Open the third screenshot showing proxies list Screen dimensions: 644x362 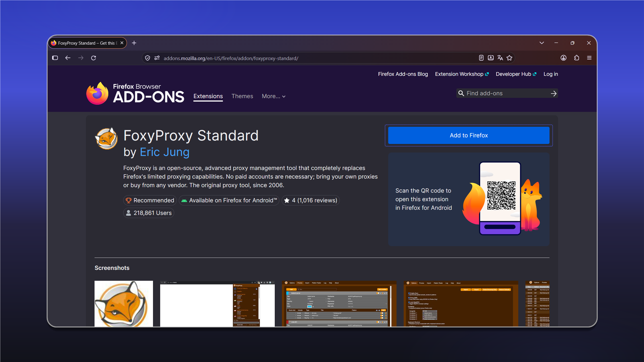[x=339, y=304]
